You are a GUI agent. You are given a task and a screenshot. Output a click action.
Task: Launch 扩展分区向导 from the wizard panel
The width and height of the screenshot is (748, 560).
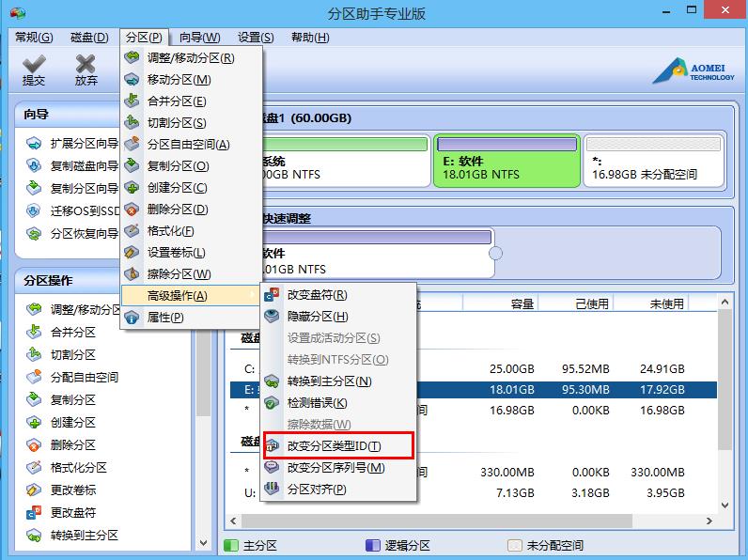[x=84, y=143]
